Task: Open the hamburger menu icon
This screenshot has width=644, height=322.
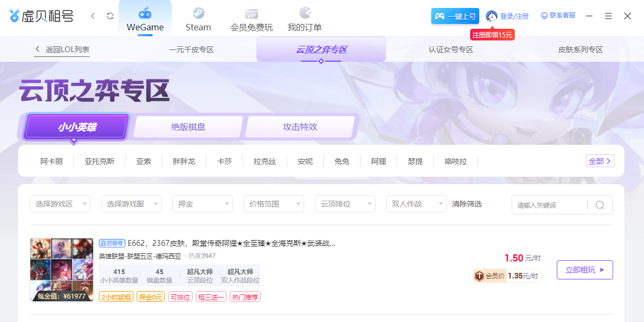Action: pyautogui.click(x=608, y=16)
